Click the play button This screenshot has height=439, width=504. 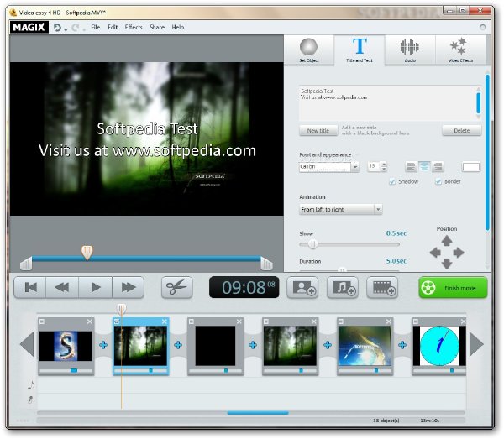tap(96, 287)
